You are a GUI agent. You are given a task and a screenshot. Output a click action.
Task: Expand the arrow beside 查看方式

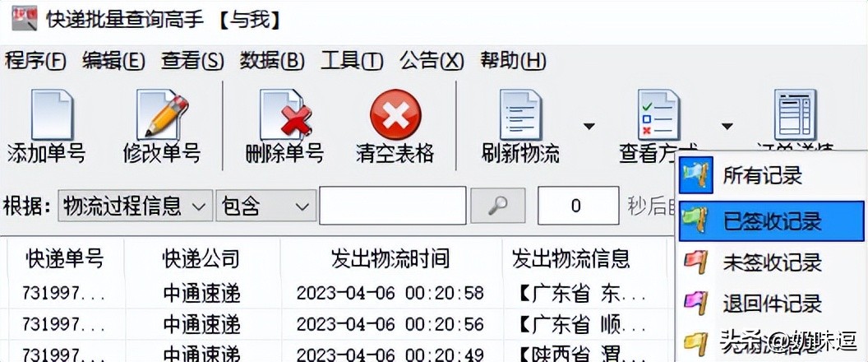point(727,127)
